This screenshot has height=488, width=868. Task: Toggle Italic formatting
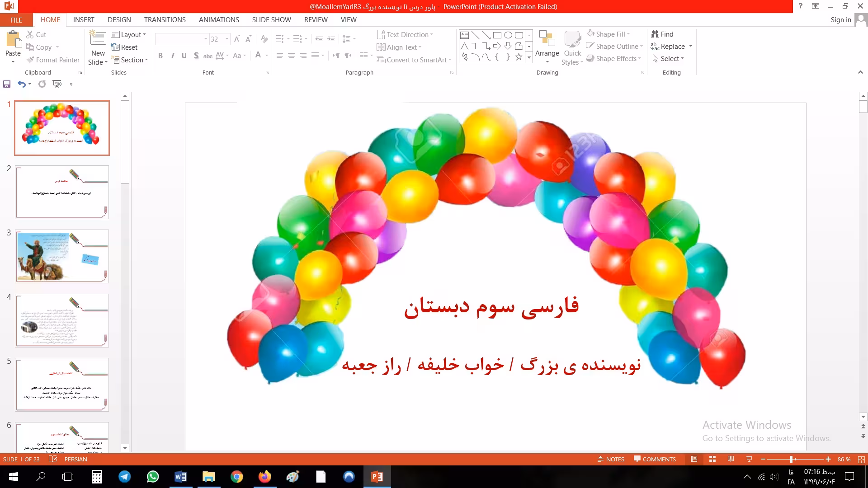[x=172, y=56]
